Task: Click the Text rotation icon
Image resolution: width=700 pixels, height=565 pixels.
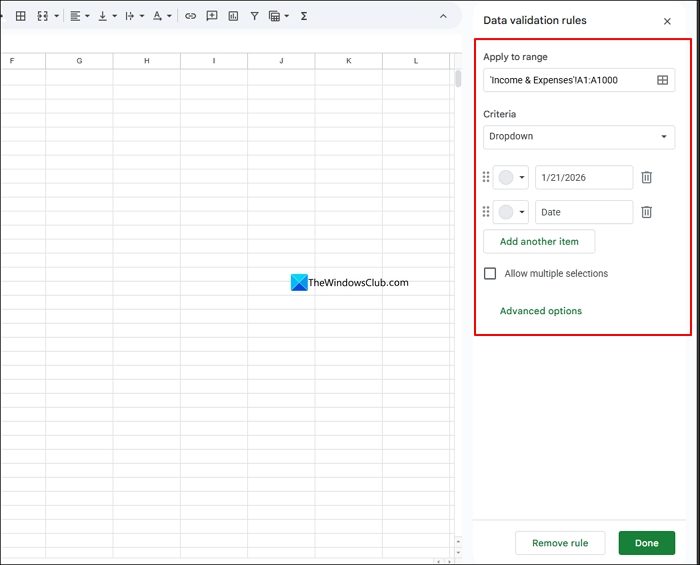Action: tap(157, 16)
